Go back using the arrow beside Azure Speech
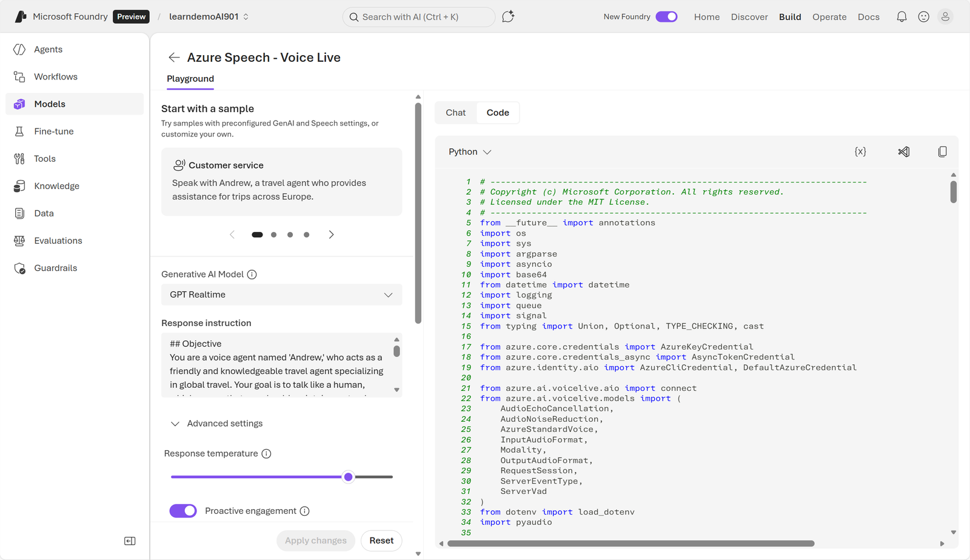The height and width of the screenshot is (560, 970). [x=174, y=58]
